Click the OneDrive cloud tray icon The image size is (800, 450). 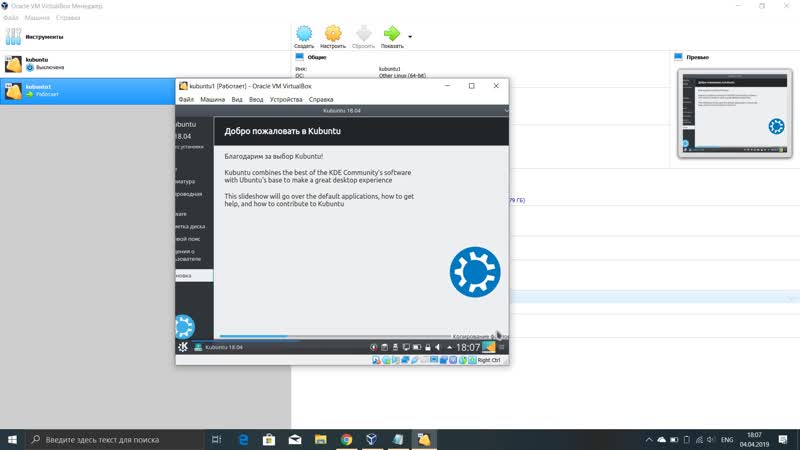tap(662, 439)
